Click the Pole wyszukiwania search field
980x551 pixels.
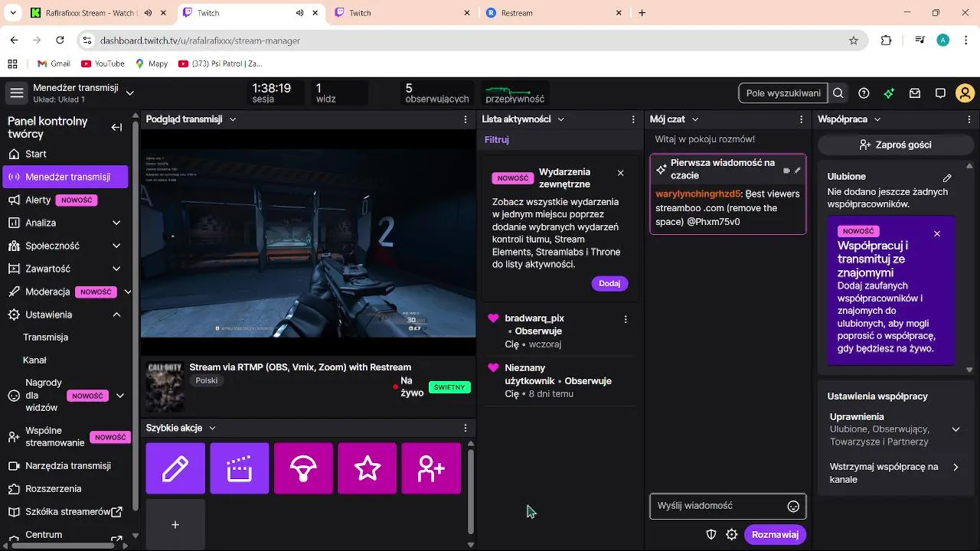783,93
